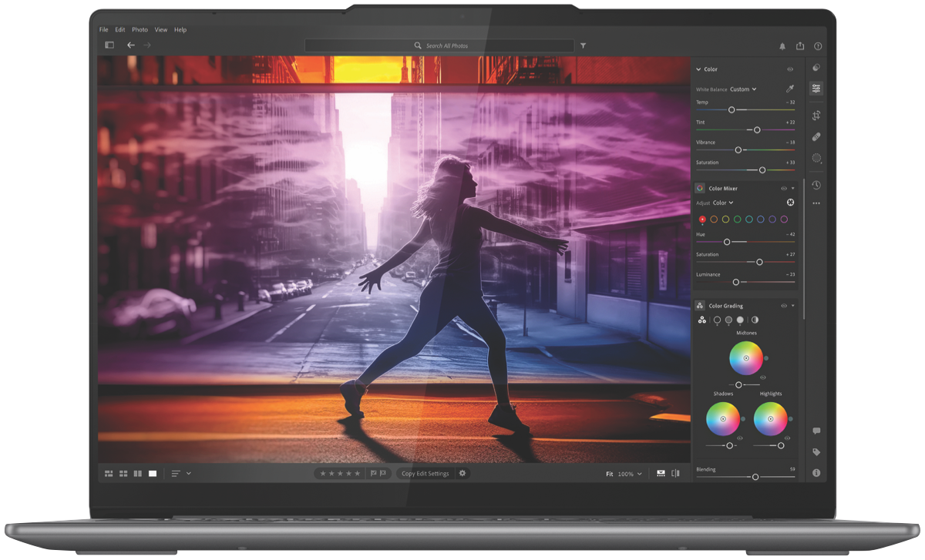Open the Color Grading options arrow

click(x=792, y=306)
